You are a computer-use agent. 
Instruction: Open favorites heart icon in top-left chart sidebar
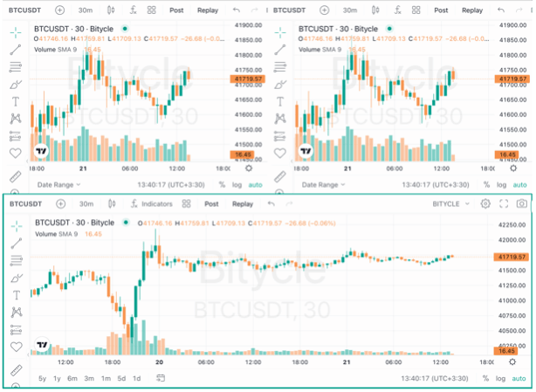pos(15,153)
